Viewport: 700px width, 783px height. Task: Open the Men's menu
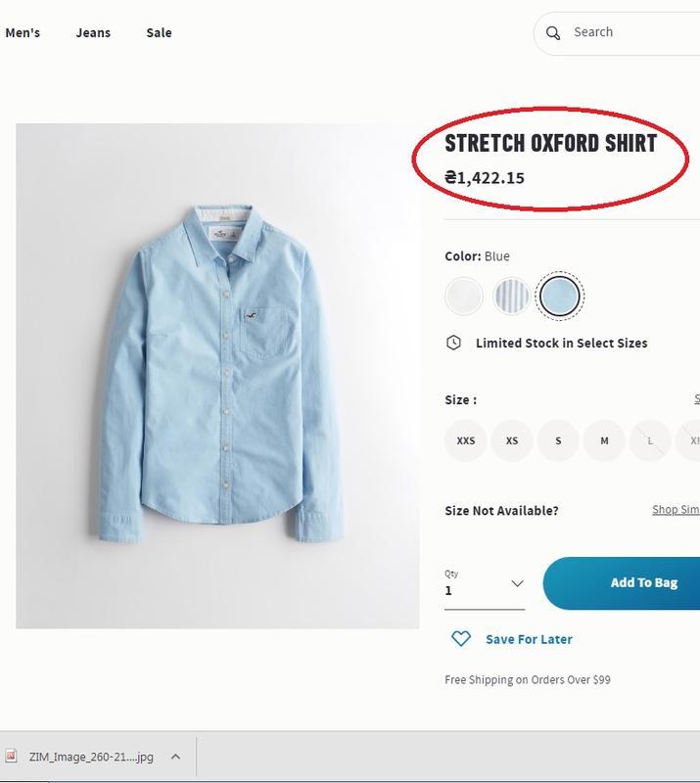[x=23, y=32]
